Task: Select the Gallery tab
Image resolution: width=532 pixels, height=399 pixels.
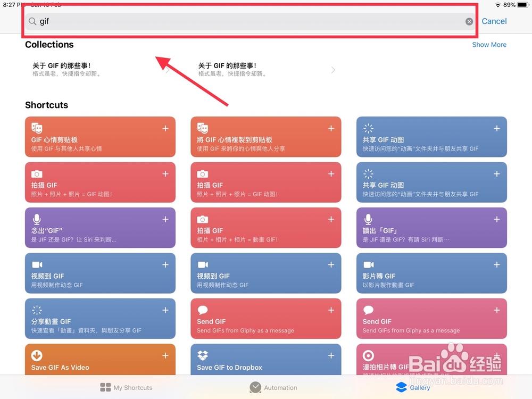Action: tap(413, 387)
